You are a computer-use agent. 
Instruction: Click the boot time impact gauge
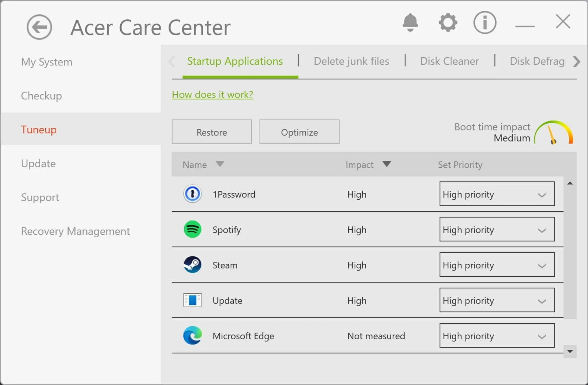(553, 132)
